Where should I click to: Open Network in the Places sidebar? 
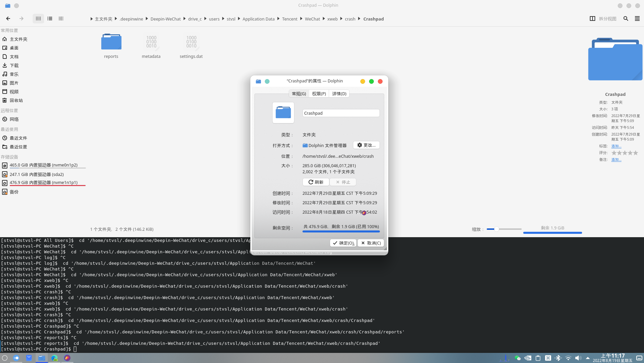(x=43, y=119)
